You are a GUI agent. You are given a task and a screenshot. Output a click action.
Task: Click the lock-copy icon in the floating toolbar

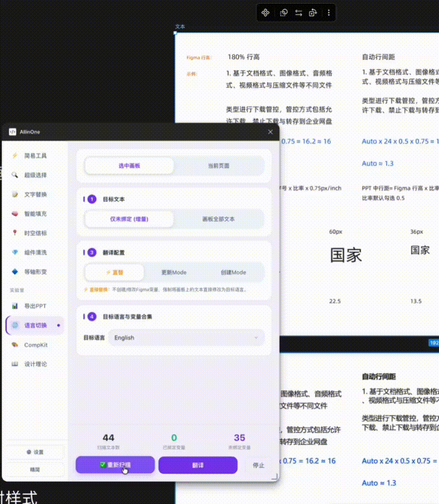(313, 13)
